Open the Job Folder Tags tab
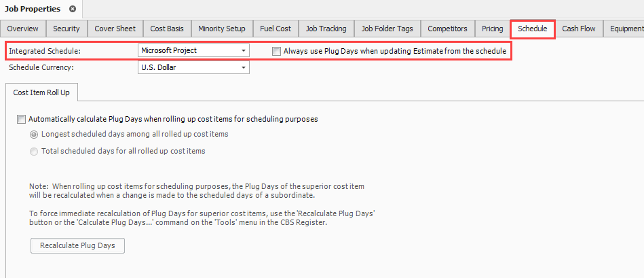The height and width of the screenshot is (278, 644). pyautogui.click(x=387, y=29)
